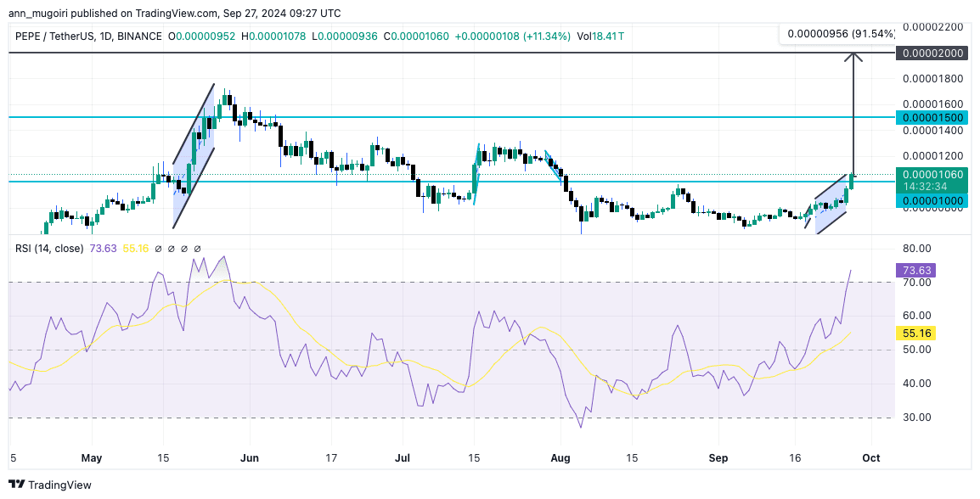
Task: Select the 1D timeframe label in the legend
Action: click(x=106, y=37)
